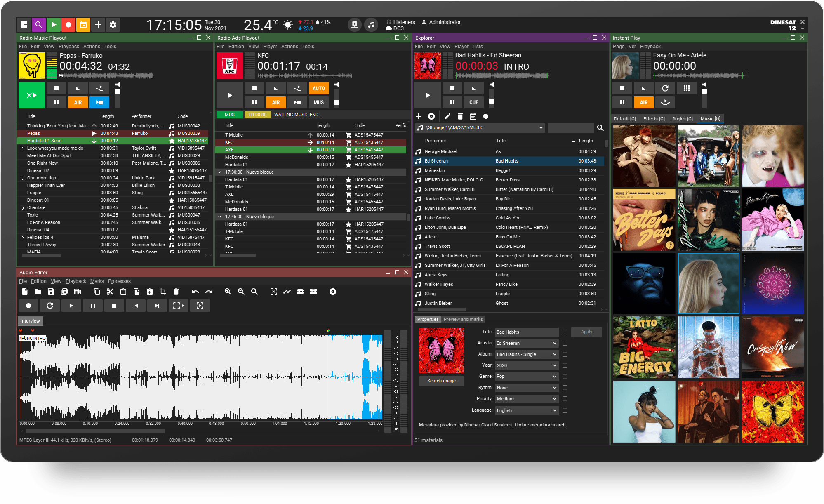Screen dimensions: 824x504
Task: Enable the AUTO mode in Radio Ads Playout
Action: click(318, 88)
